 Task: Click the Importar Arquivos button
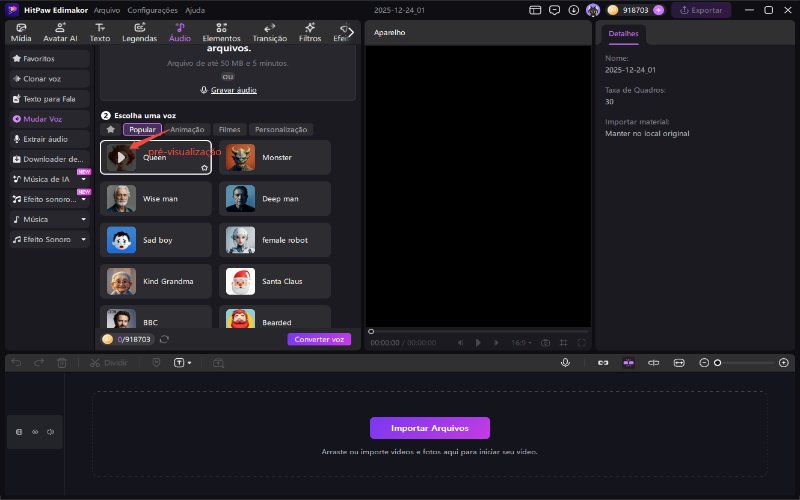430,428
